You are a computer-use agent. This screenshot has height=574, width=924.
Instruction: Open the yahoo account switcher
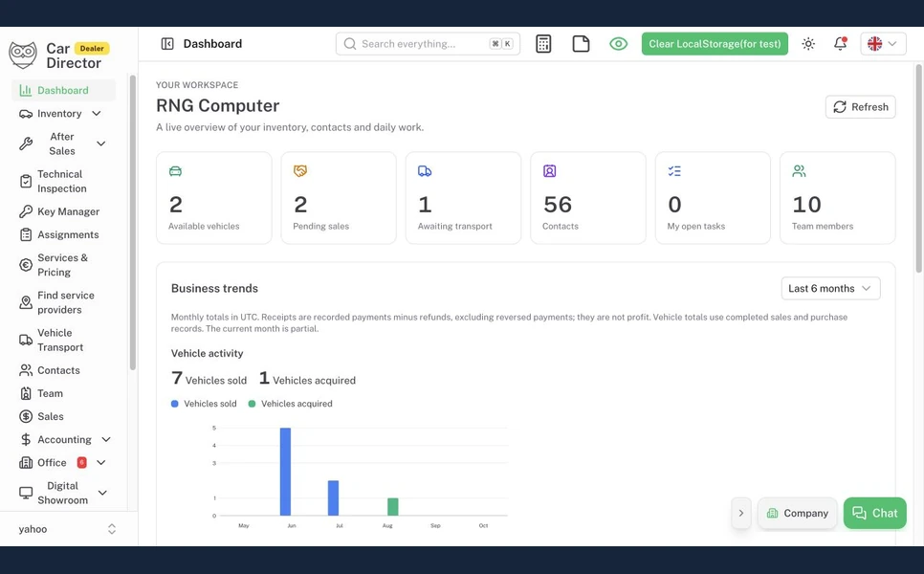click(68, 529)
